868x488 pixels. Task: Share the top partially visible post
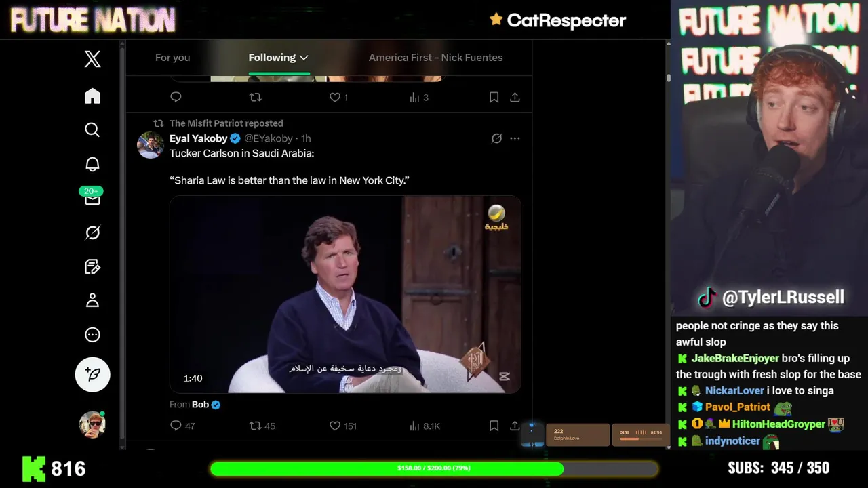(515, 98)
